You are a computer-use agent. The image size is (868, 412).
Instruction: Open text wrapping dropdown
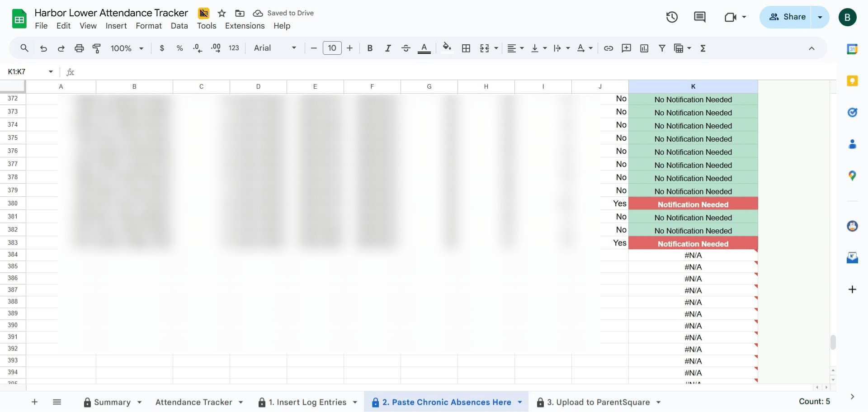[x=561, y=48]
